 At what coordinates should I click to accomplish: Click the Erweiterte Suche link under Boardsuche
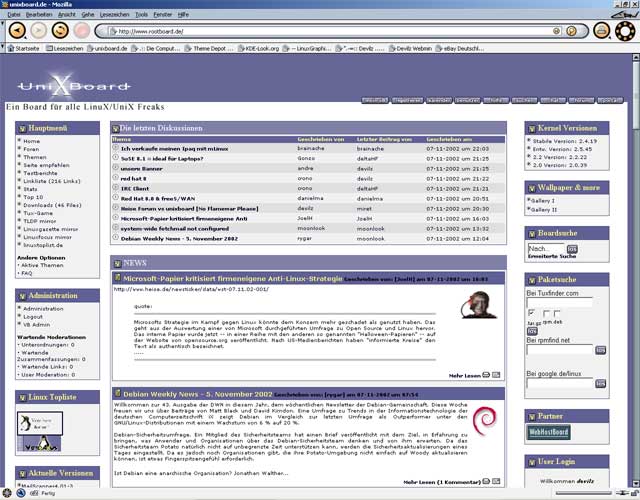[552, 256]
